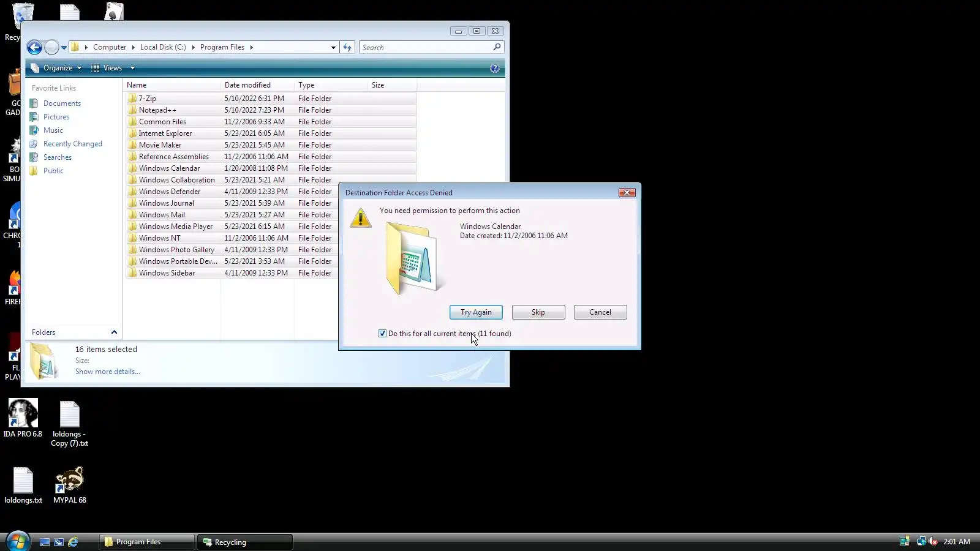Image resolution: width=980 pixels, height=551 pixels.
Task: Select the Windows Portable Dev... folder icon
Action: point(132,261)
